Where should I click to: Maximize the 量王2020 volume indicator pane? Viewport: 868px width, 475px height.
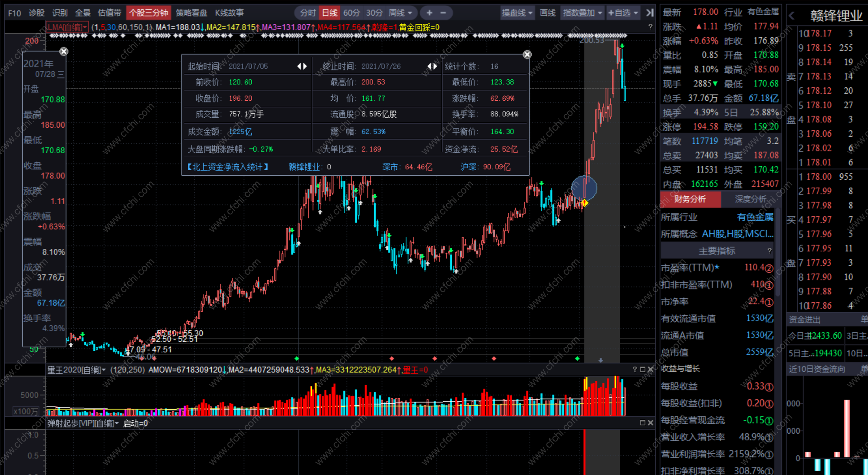(642, 369)
